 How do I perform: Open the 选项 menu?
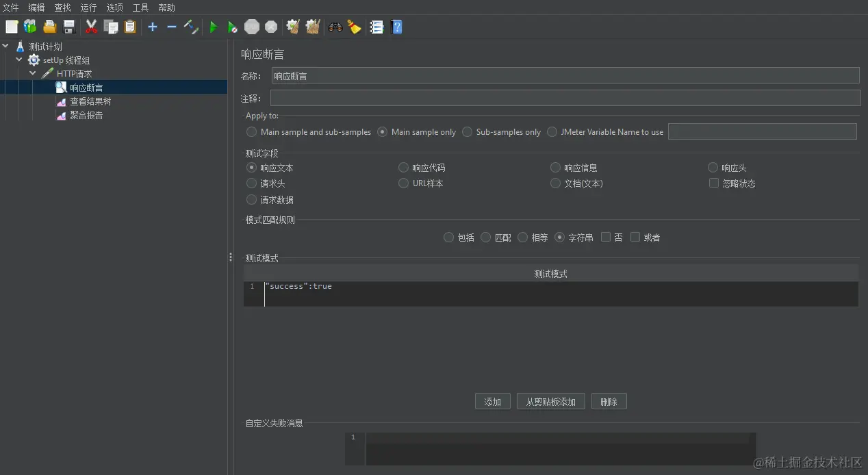114,8
